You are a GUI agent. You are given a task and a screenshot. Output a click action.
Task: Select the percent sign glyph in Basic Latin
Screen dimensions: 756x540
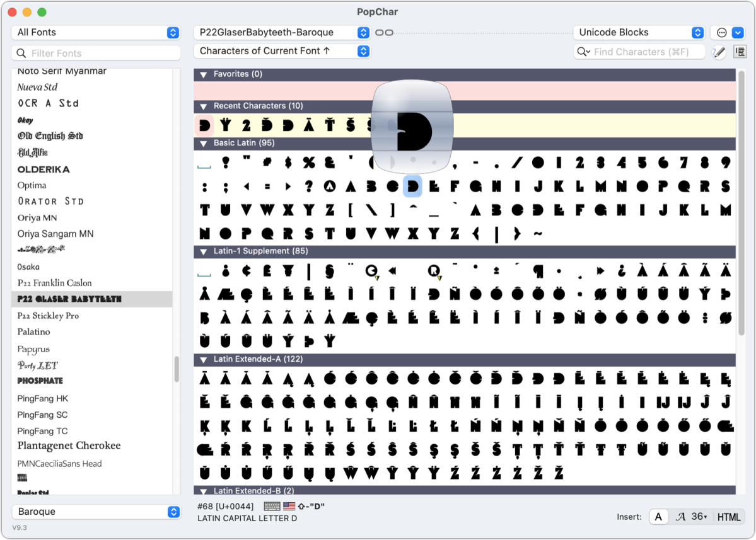click(309, 163)
